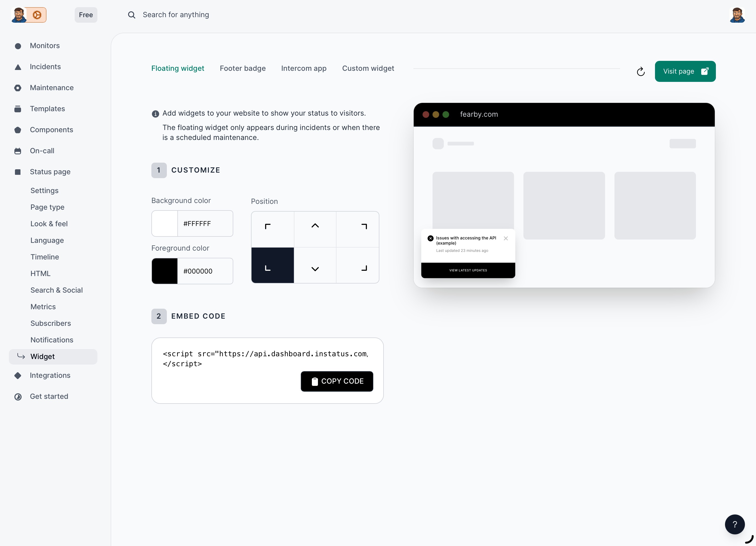Viewport: 756px width, 546px height.
Task: Click the workspace avatar at top left
Action: coord(19,15)
